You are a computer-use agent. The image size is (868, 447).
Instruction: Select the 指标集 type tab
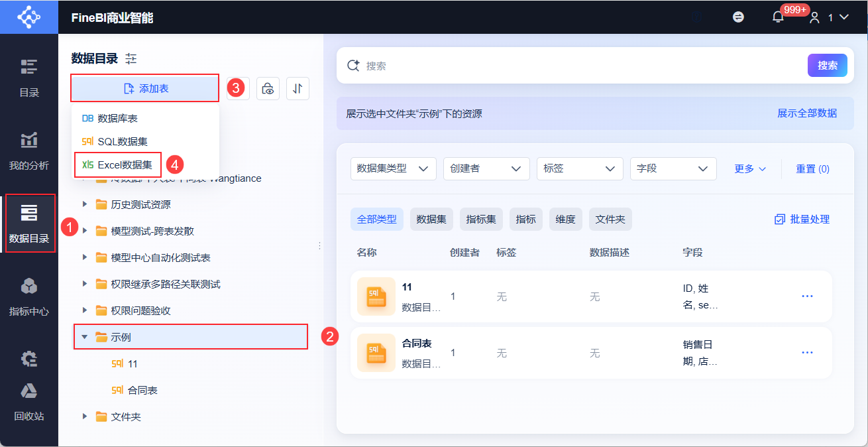coord(481,219)
